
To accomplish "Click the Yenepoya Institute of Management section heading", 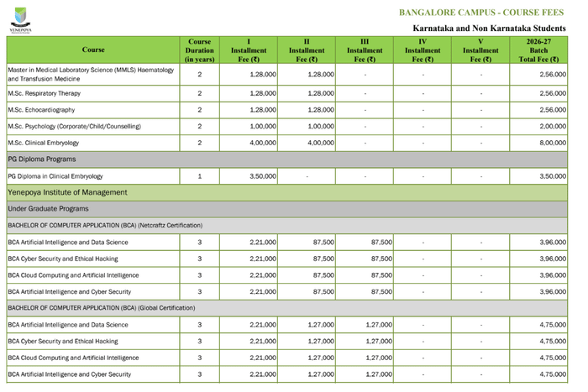I will [67, 192].
